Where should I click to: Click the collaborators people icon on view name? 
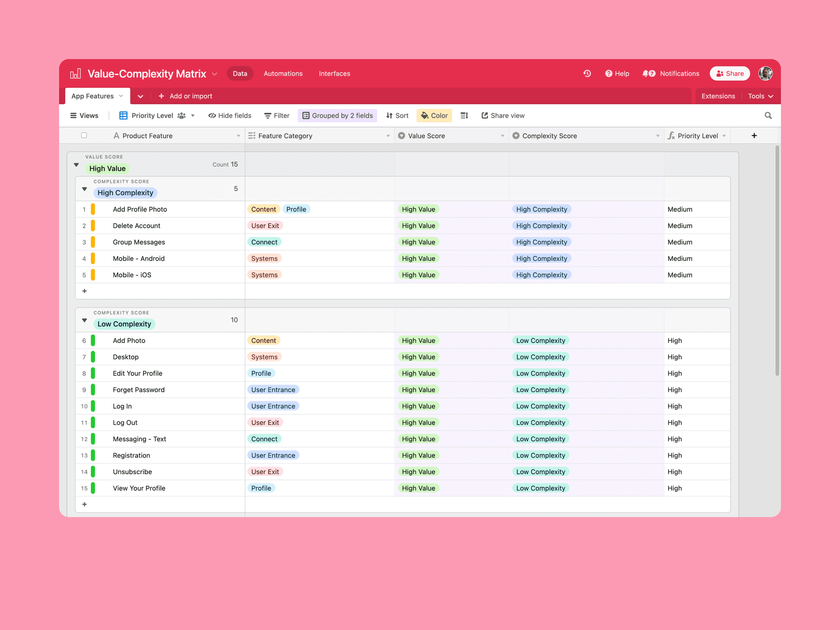pos(182,115)
